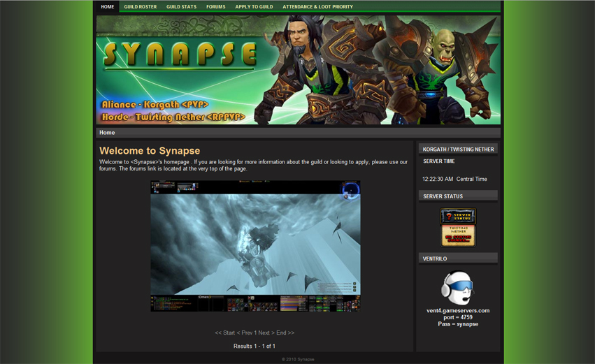Jump to 'End >>' in pagination
595x364 pixels.
(x=285, y=333)
